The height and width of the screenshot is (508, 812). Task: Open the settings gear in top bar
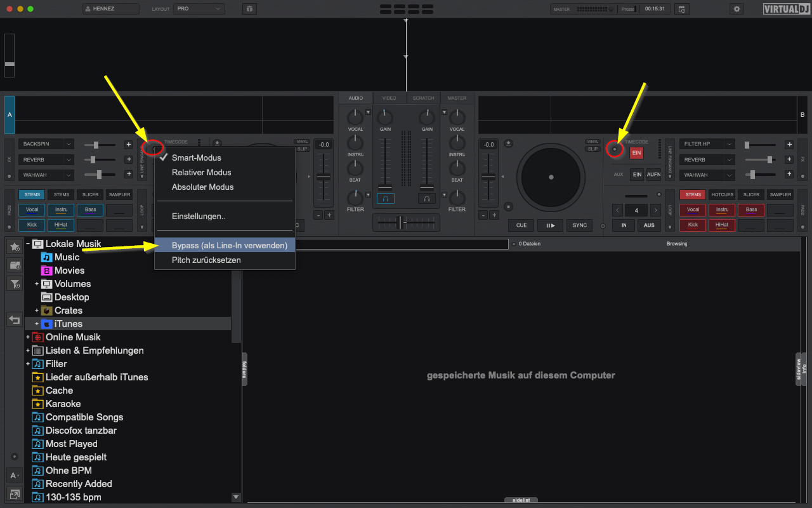tap(737, 9)
